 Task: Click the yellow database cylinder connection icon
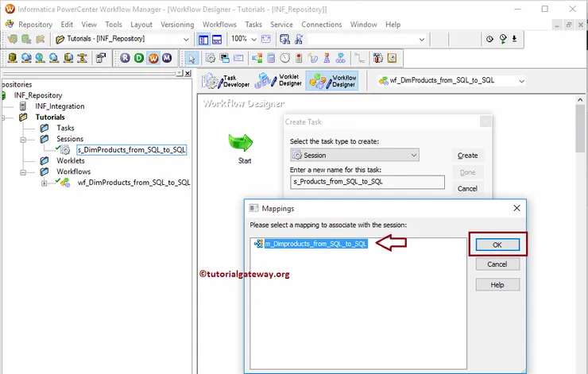[x=13, y=58]
